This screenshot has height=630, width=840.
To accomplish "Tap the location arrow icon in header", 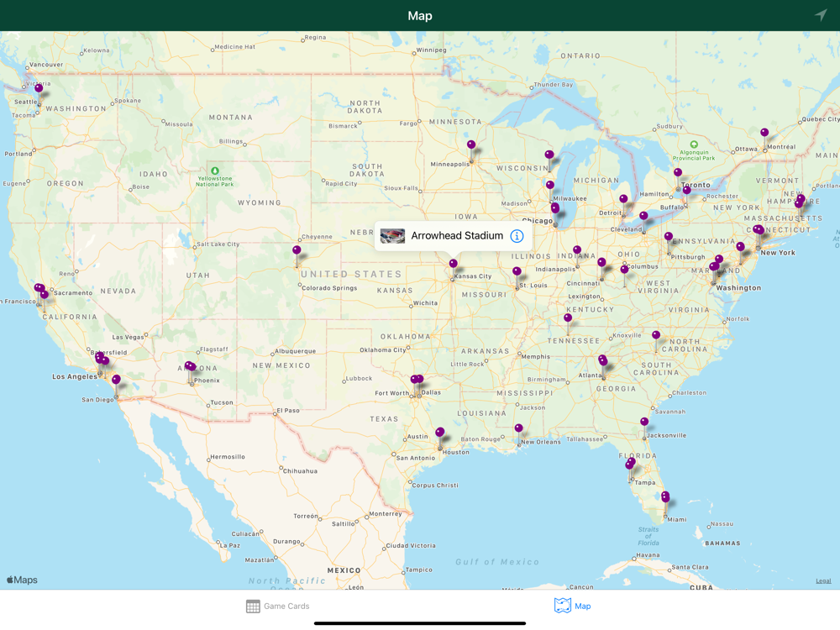I will [821, 15].
